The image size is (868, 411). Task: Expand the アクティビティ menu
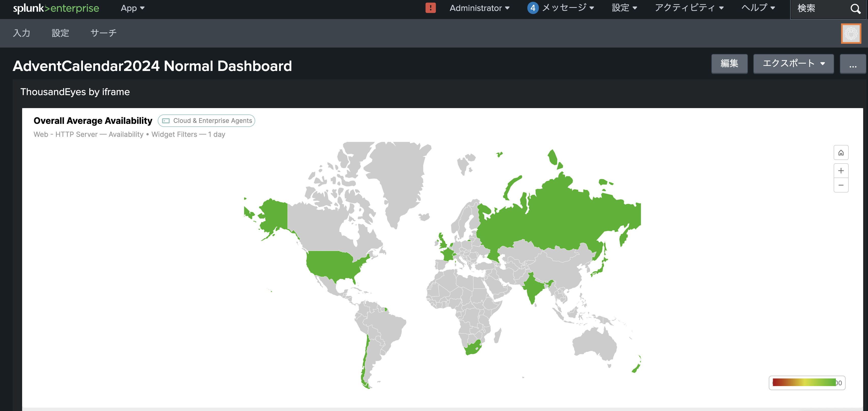coord(689,8)
